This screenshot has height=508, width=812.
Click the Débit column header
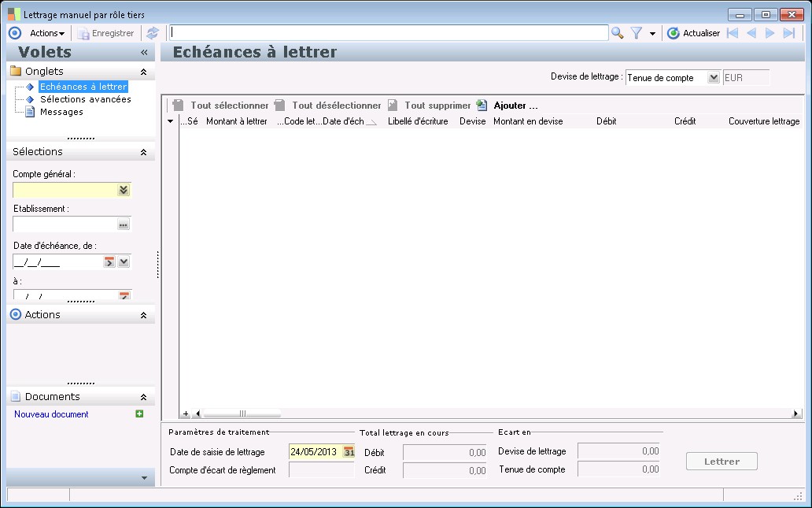pyautogui.click(x=607, y=121)
